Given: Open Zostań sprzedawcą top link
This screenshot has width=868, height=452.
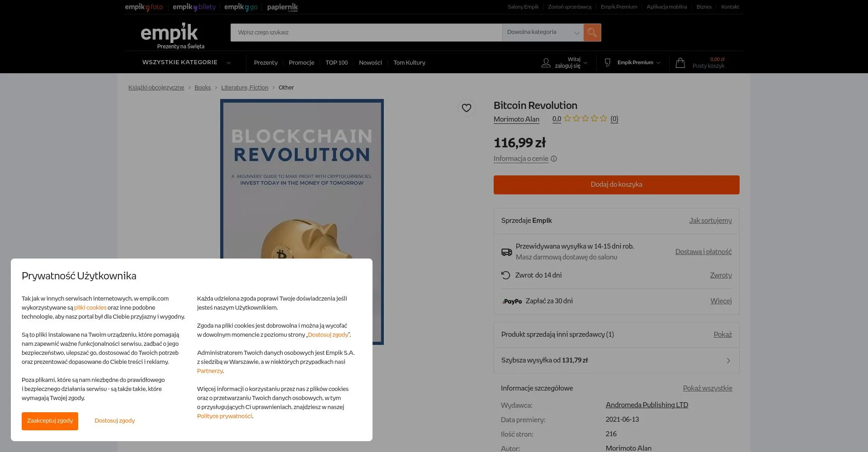Looking at the screenshot, I should pos(570,7).
